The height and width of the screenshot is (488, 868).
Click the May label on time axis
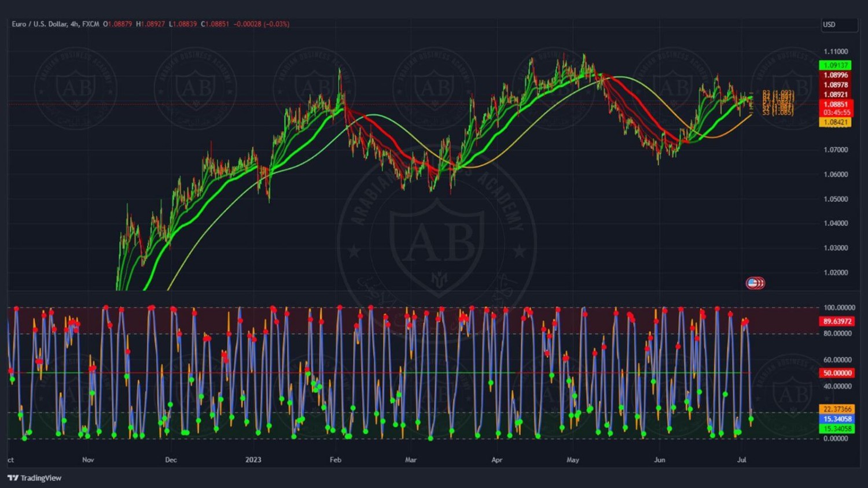(573, 460)
